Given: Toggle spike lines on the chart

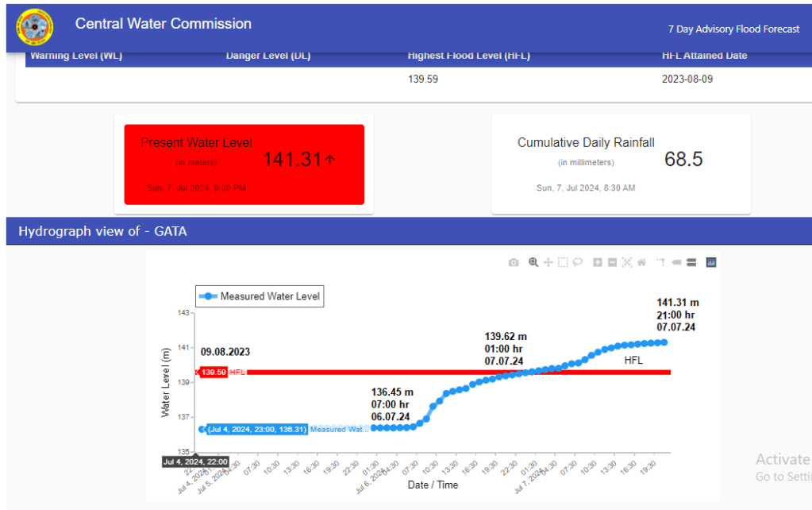Looking at the screenshot, I should [x=660, y=263].
